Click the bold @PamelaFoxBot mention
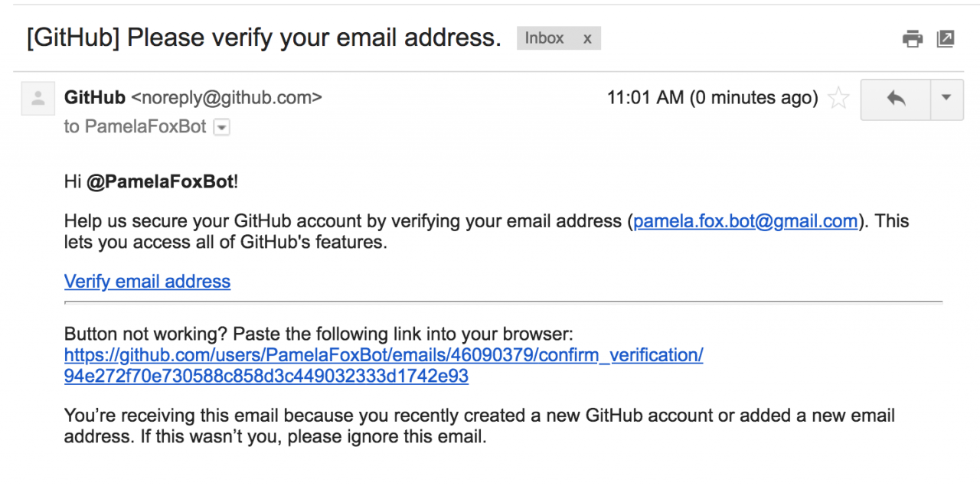The image size is (980, 486). [x=160, y=182]
